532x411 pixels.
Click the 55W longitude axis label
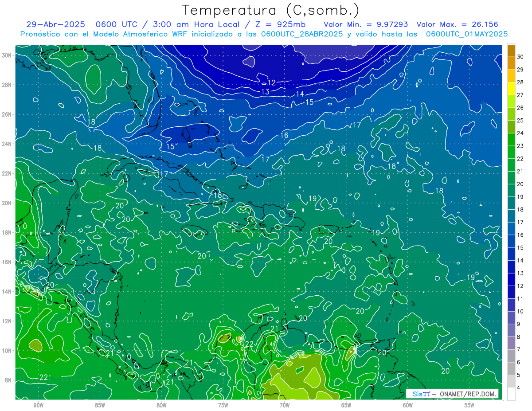point(469,405)
